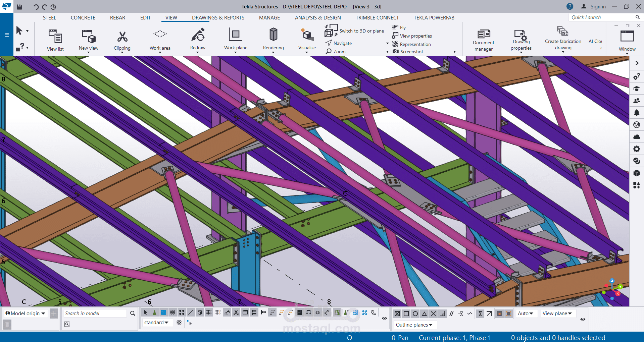Toggle selection toolbar visibility eye icon
Viewport: 644px width, 342px height.
pyautogui.click(x=384, y=318)
